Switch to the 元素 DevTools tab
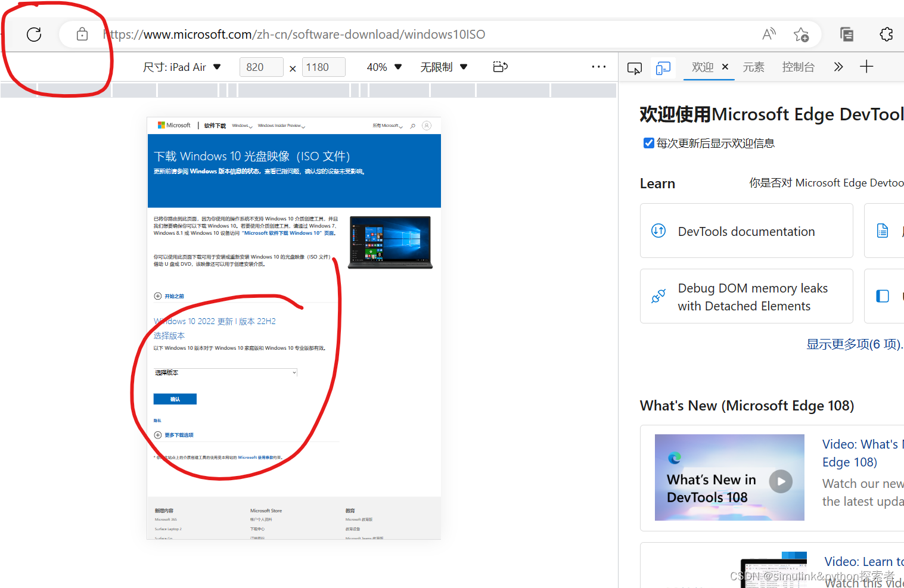904x588 pixels. 753,67
